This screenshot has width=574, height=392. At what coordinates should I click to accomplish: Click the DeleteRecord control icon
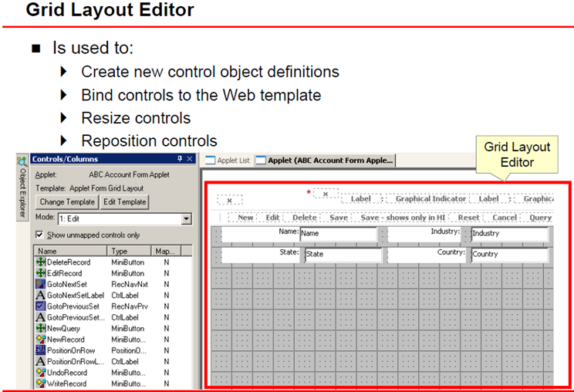[41, 262]
